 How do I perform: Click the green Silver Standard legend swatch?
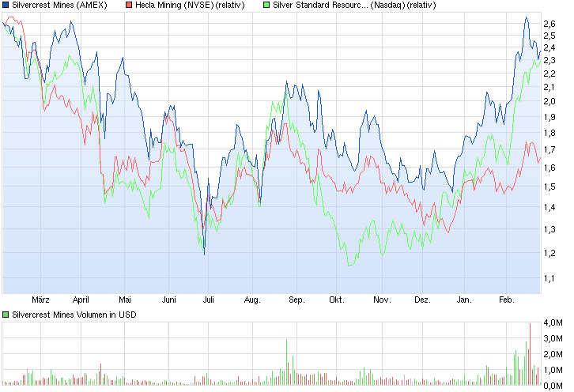pyautogui.click(x=266, y=5)
